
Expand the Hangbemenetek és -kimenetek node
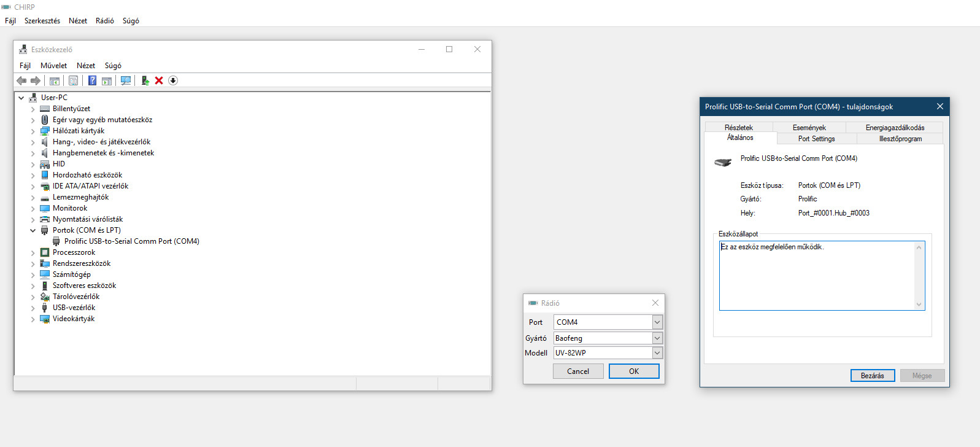(33, 153)
